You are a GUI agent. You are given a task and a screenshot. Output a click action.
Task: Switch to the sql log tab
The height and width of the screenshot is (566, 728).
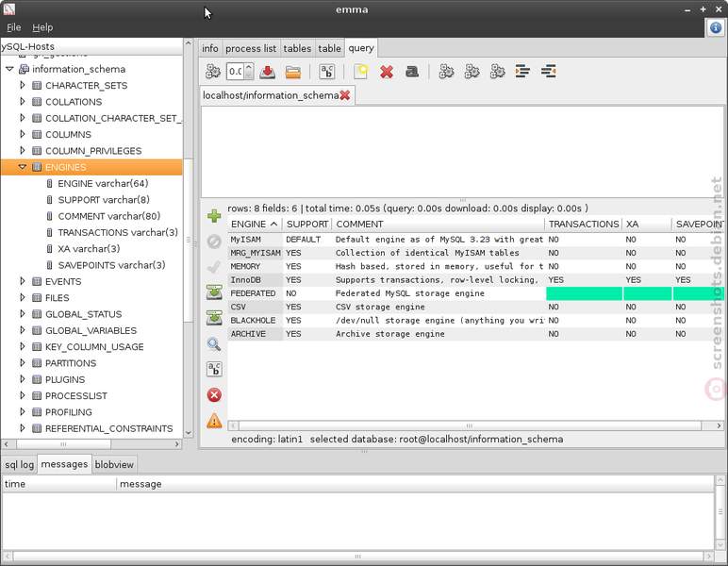coord(20,465)
